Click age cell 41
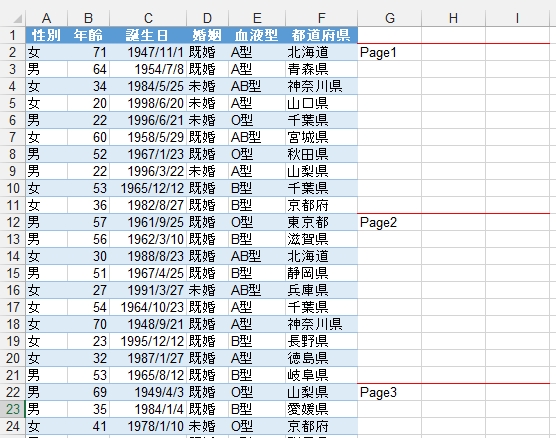The width and height of the screenshot is (556, 438). [88, 426]
